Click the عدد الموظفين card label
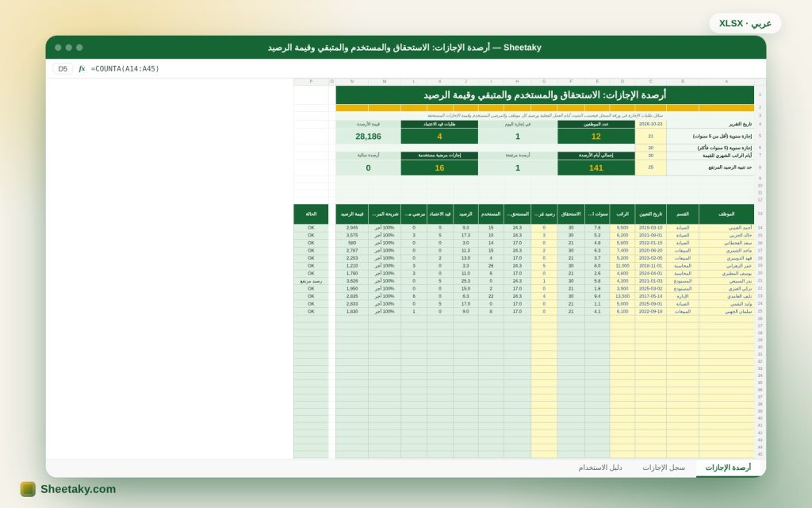The image size is (812, 508). coord(596,125)
